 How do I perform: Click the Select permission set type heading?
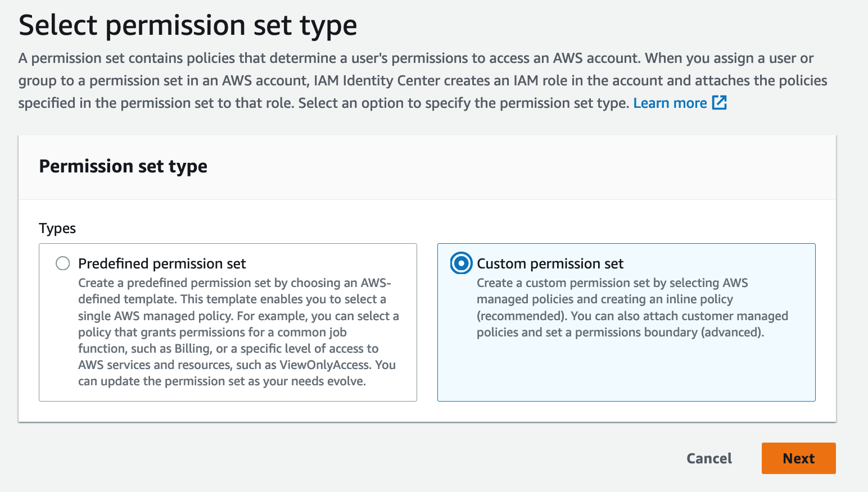pyautogui.click(x=188, y=25)
